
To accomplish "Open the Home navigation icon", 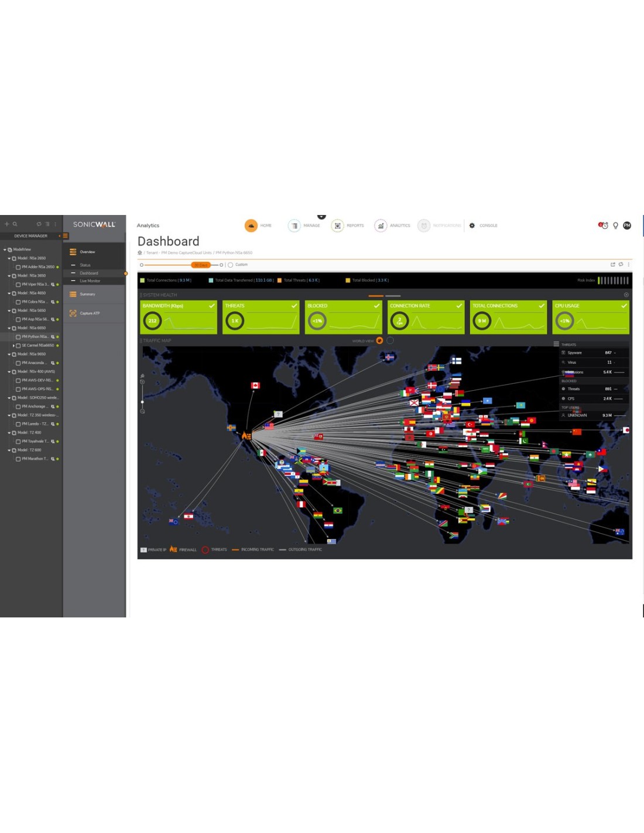I will click(251, 226).
